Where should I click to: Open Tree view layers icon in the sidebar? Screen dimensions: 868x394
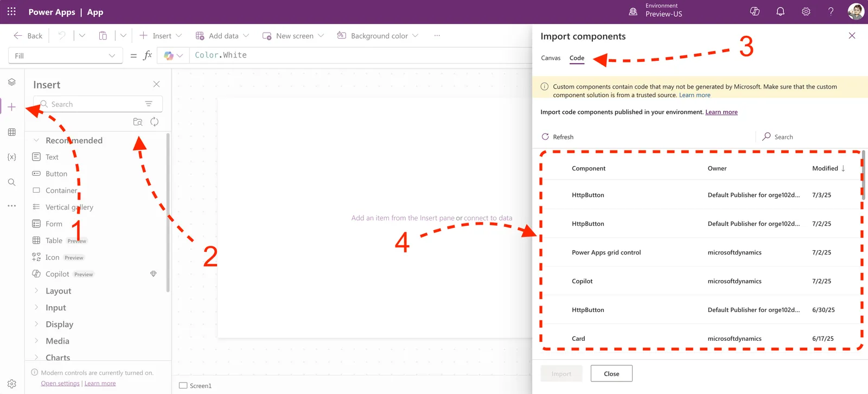(11, 82)
